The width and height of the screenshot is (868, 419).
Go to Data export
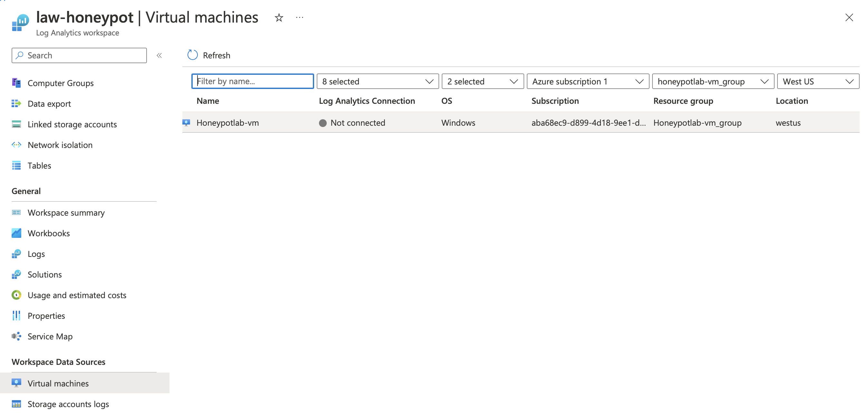(x=49, y=103)
